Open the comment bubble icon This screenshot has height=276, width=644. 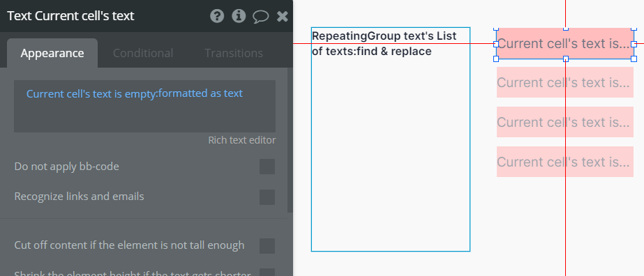coord(260,17)
